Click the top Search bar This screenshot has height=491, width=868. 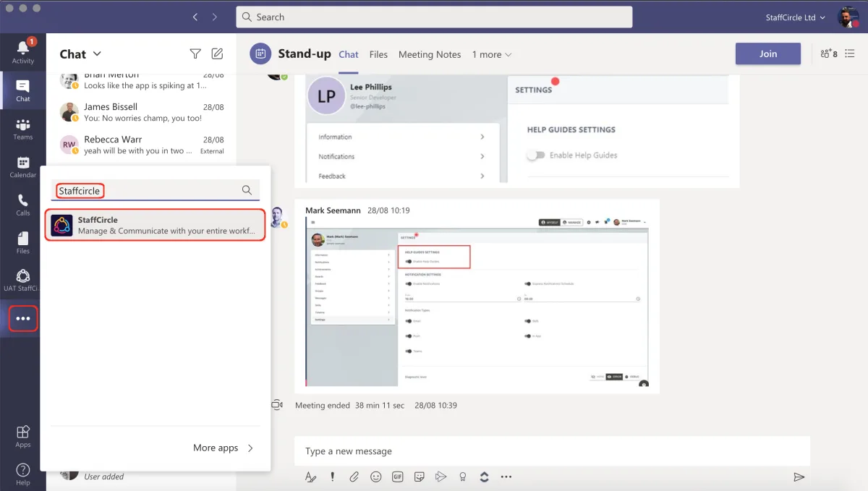click(434, 17)
